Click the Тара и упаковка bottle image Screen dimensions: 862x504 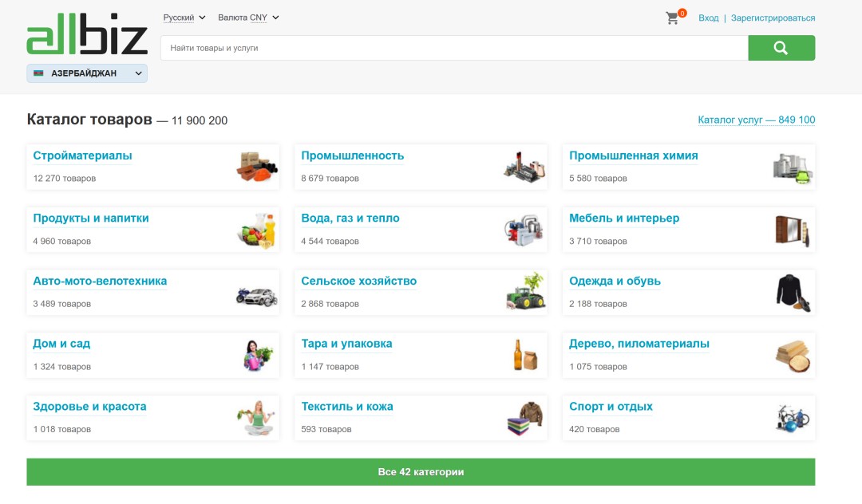pyautogui.click(x=525, y=355)
